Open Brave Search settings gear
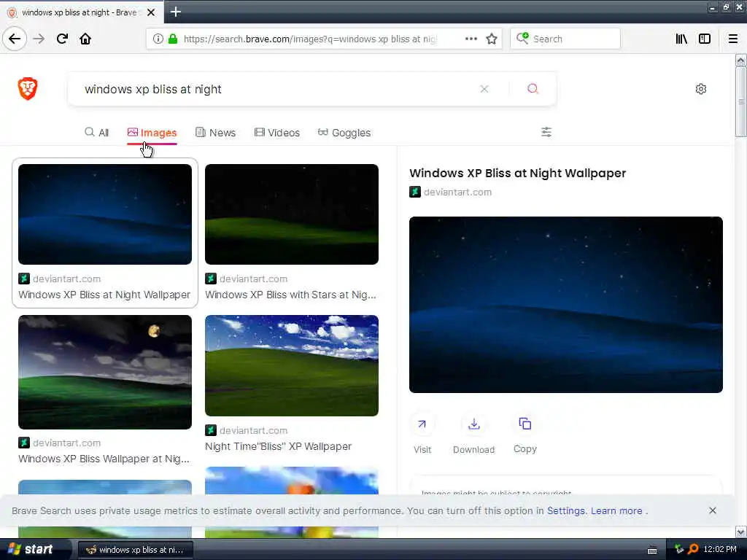Image resolution: width=747 pixels, height=560 pixels. tap(701, 89)
